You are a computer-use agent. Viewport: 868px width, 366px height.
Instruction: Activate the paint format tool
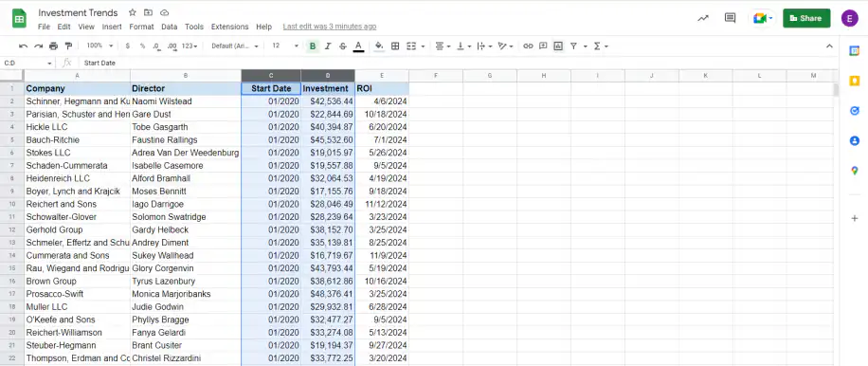(68, 46)
